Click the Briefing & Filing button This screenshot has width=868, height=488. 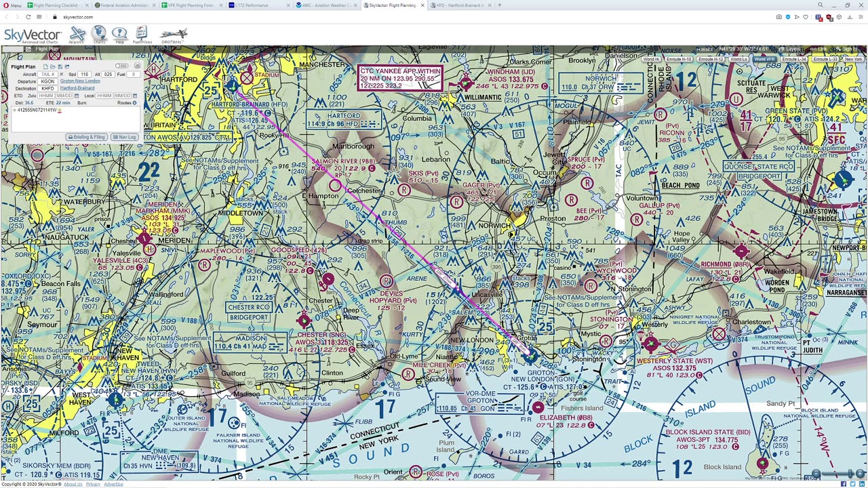pos(87,137)
